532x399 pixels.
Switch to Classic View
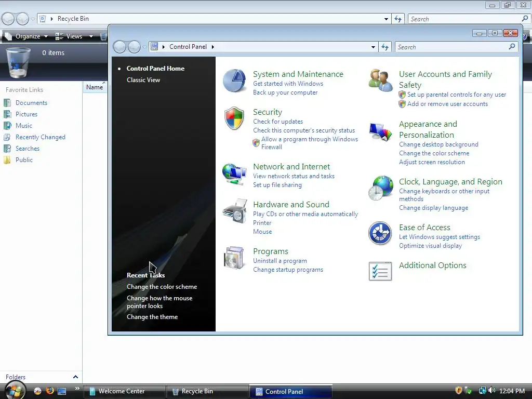pos(143,79)
